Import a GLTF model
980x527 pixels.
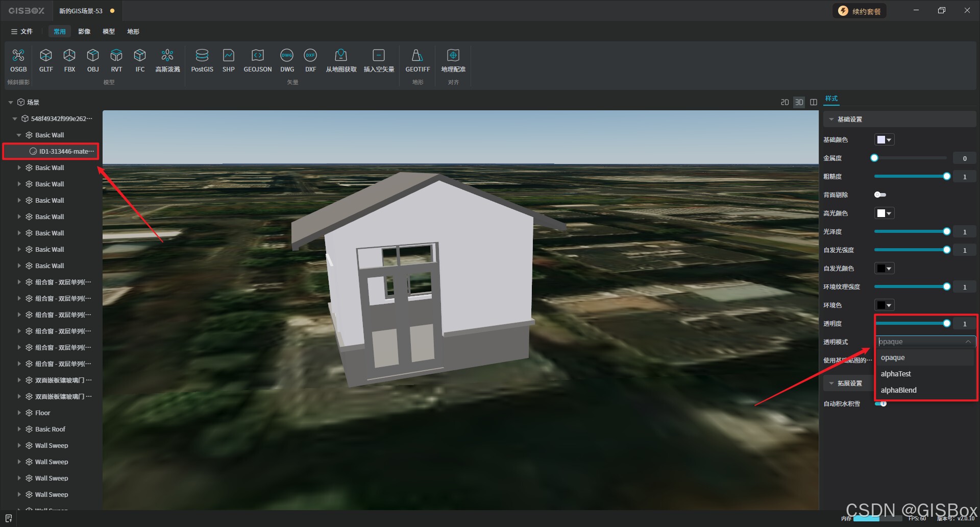[46, 60]
